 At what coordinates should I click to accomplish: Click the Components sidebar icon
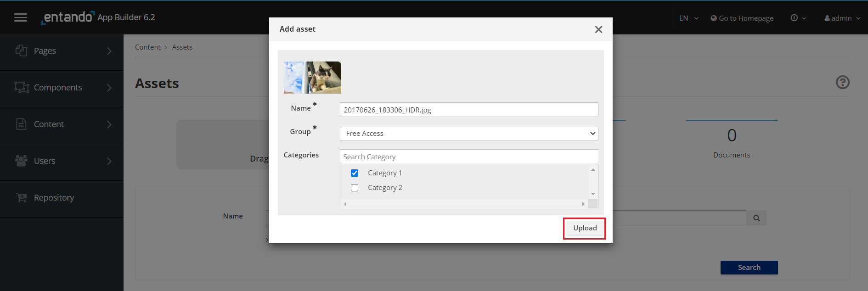tap(22, 87)
